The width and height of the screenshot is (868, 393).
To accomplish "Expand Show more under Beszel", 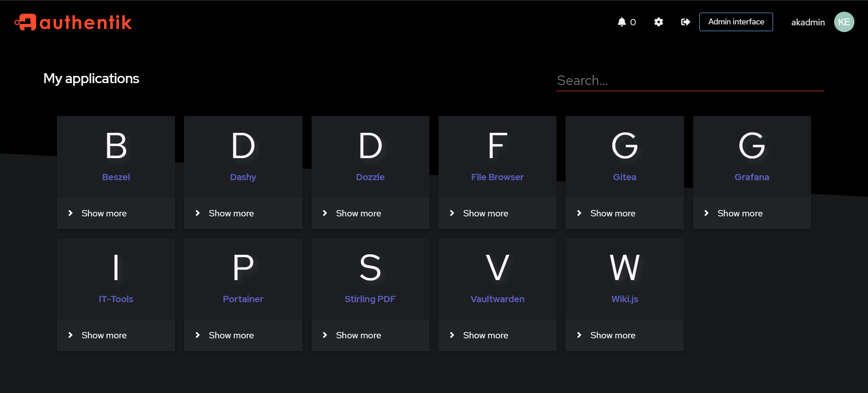I will click(116, 213).
